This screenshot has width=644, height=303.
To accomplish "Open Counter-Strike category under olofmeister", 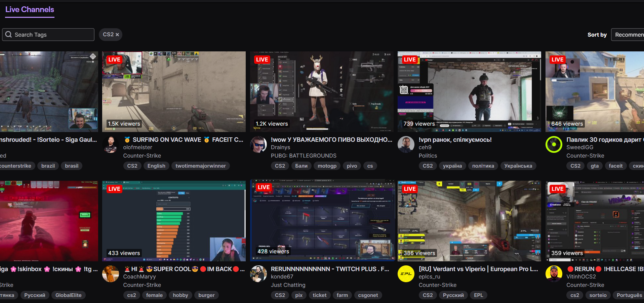I will (x=142, y=156).
